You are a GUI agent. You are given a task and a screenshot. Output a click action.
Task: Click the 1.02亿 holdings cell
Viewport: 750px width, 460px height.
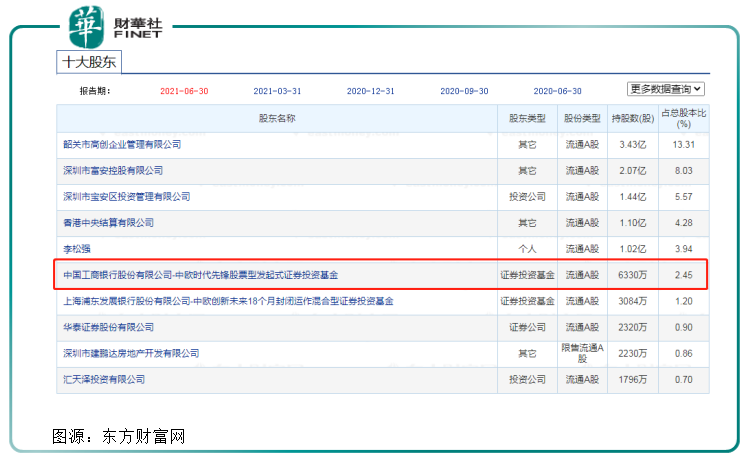tap(633, 249)
